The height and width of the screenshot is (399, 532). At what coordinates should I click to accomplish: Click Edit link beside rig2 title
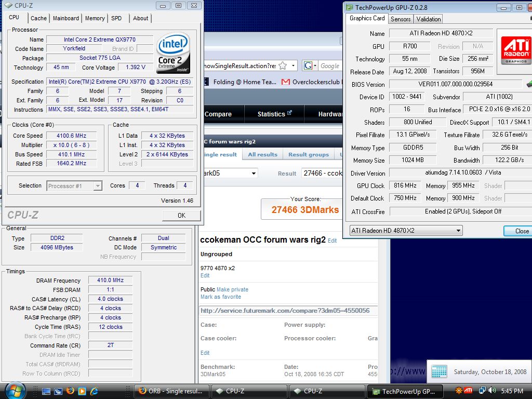[332, 241]
